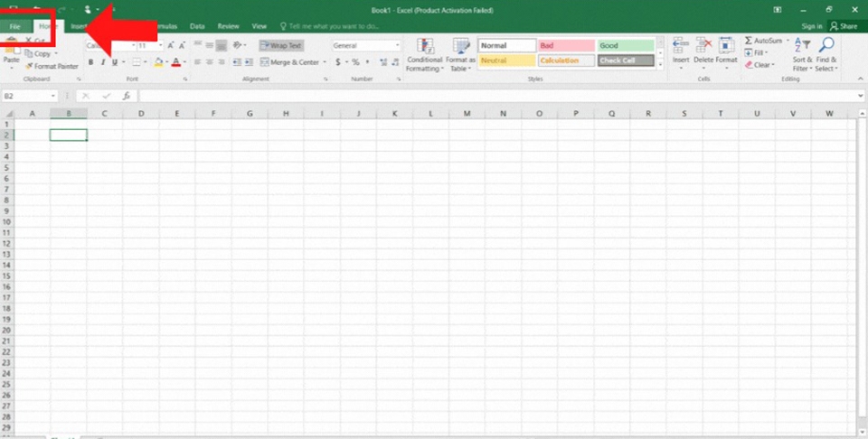
Task: Toggle Underline formatting
Action: pyautogui.click(x=115, y=62)
